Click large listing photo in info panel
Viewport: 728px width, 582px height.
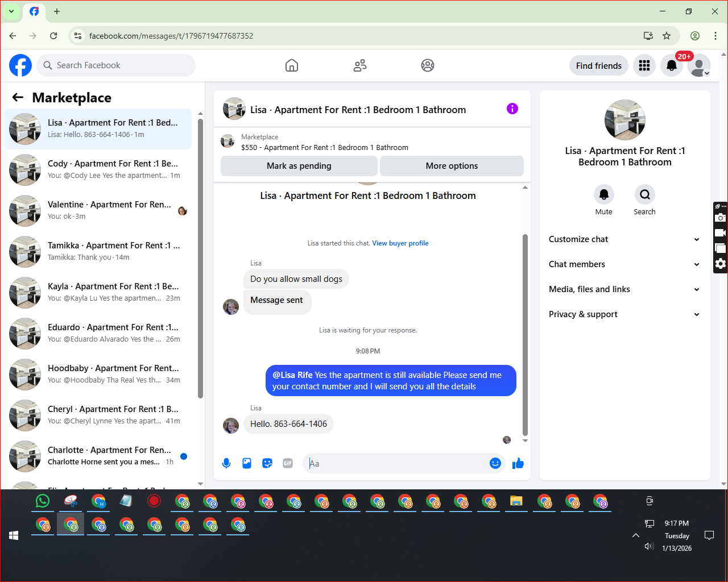(625, 120)
